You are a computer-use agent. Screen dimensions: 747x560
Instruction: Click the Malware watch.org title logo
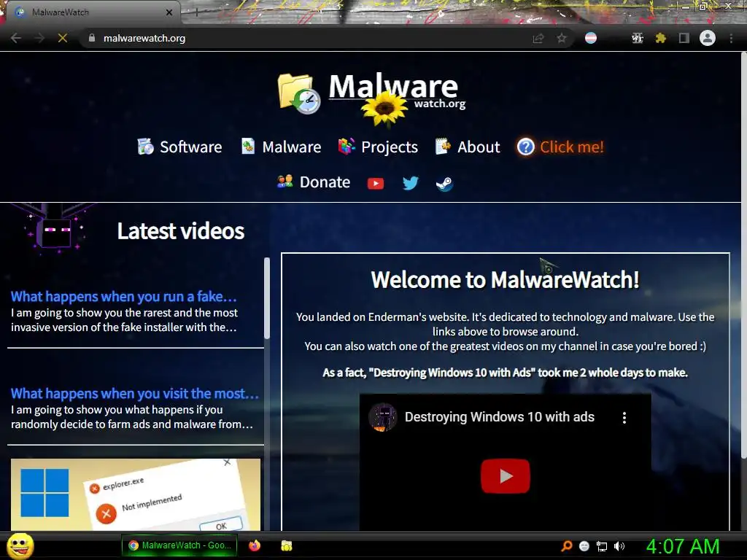click(x=396, y=91)
